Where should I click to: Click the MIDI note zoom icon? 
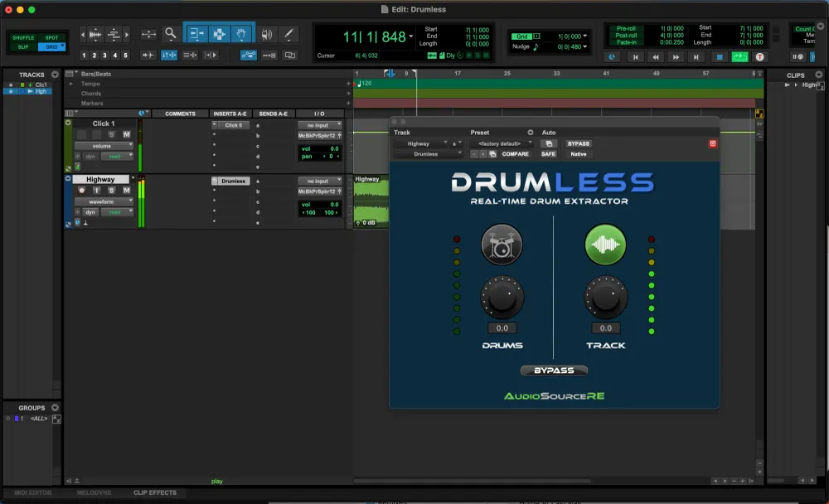pos(114,34)
